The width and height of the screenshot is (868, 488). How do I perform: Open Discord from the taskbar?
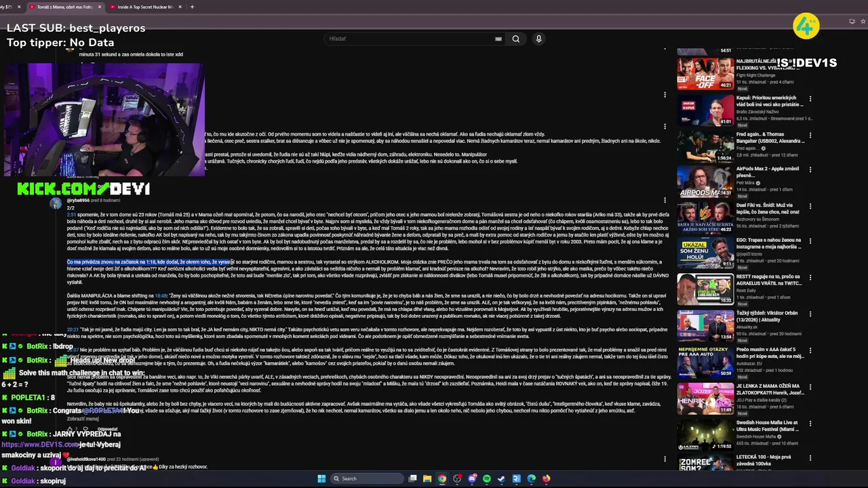472,479
